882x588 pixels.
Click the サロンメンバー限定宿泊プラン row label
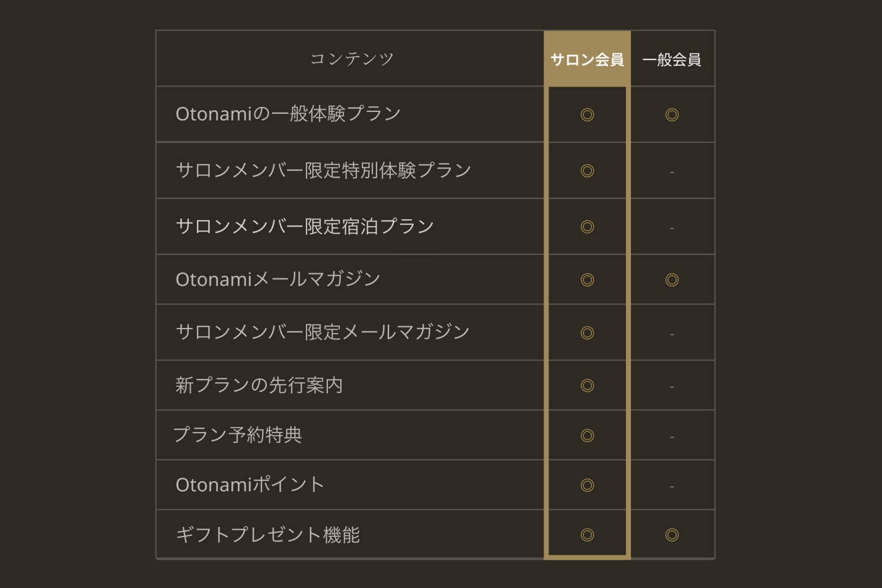(x=305, y=227)
